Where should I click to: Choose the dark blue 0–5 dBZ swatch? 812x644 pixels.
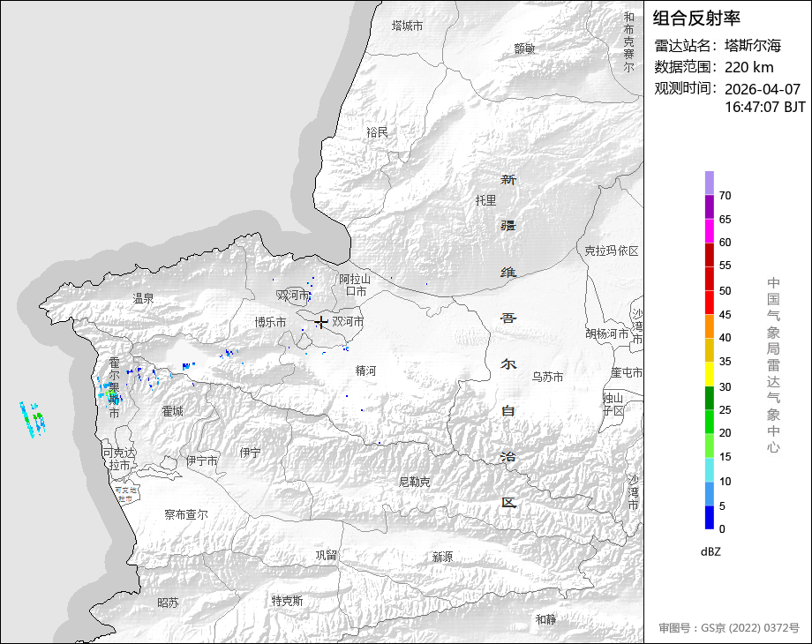pyautogui.click(x=710, y=518)
